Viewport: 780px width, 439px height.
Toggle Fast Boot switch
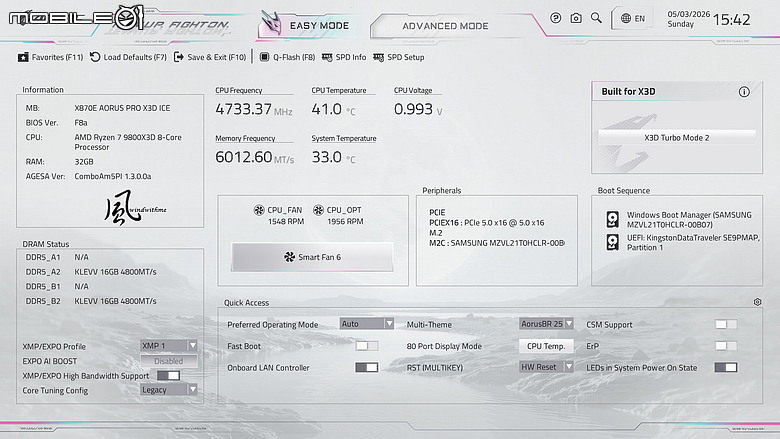367,346
